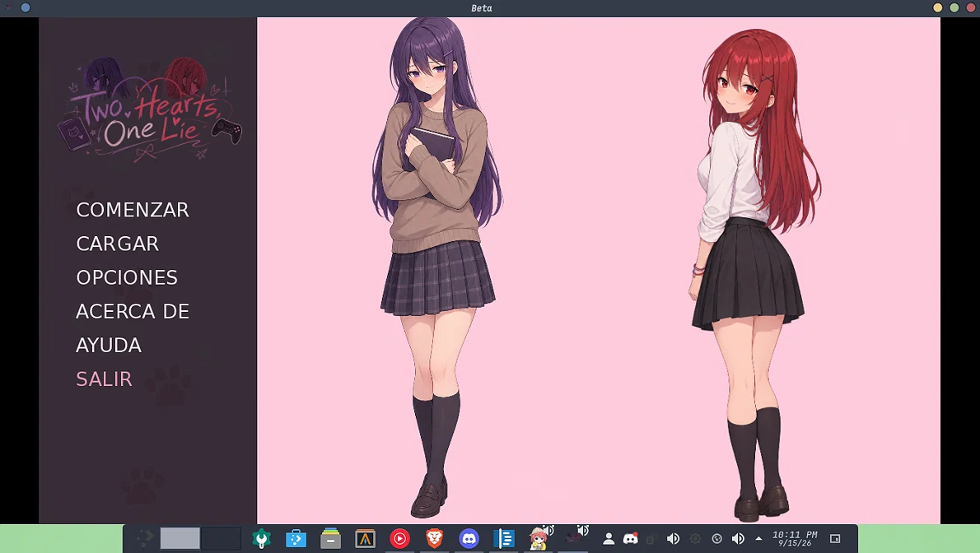980x553 pixels.
Task: Open the OPCIONES settings menu
Action: (x=127, y=277)
